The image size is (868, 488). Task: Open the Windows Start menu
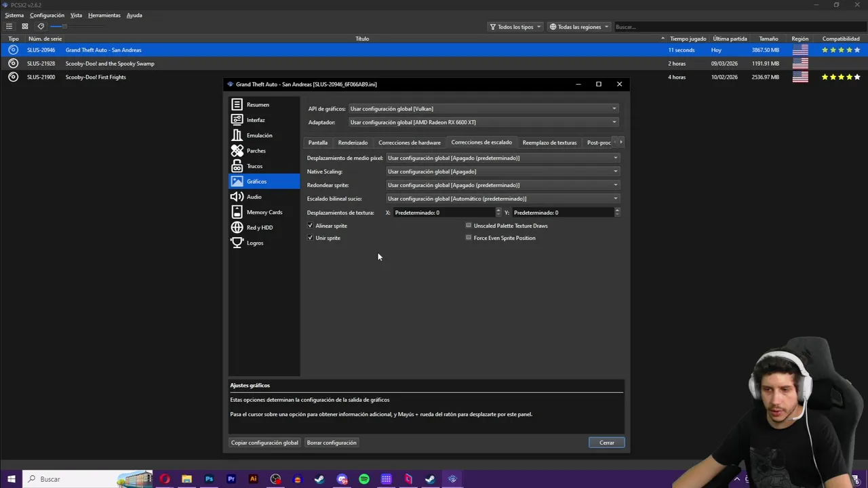[x=11, y=479]
